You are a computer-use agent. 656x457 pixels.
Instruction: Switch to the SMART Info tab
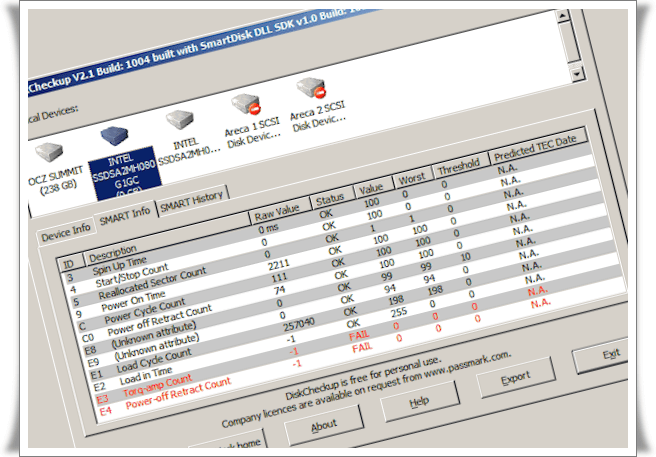[125, 215]
